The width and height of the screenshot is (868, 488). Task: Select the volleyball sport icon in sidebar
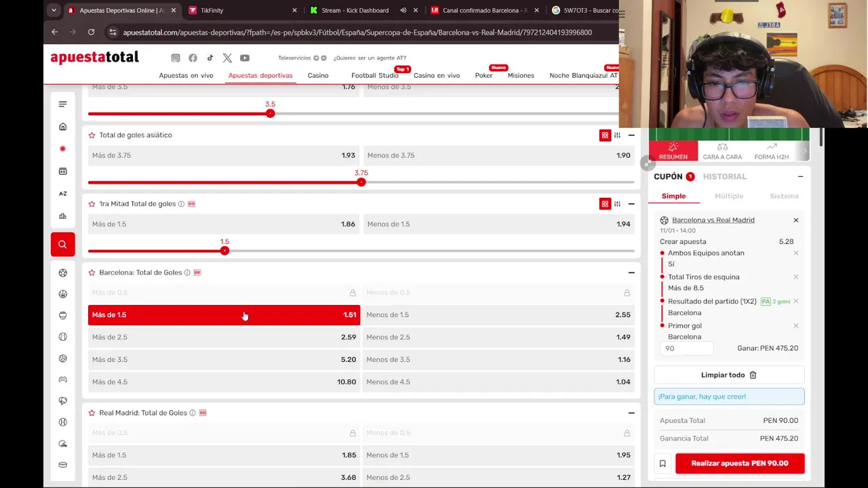point(62,358)
